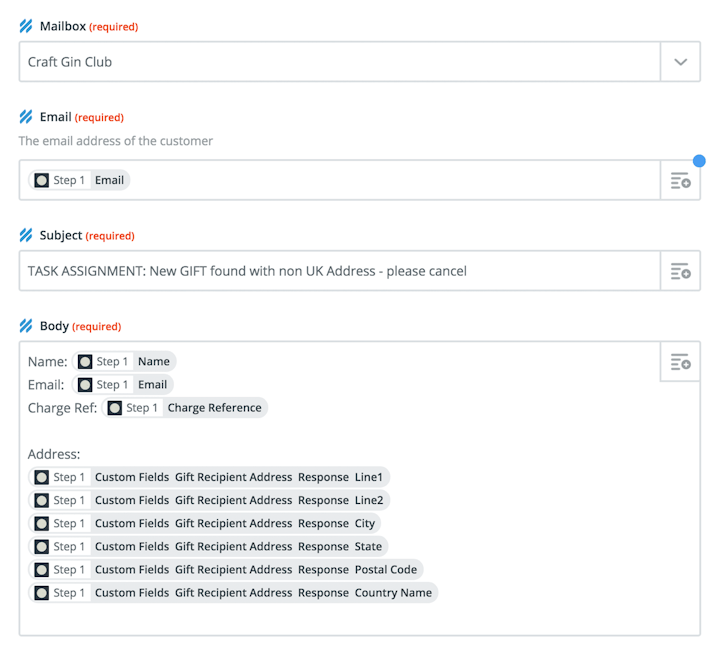This screenshot has width=720, height=655.
Task: Click the Gift Recipient Country Name tag
Action: click(x=234, y=592)
